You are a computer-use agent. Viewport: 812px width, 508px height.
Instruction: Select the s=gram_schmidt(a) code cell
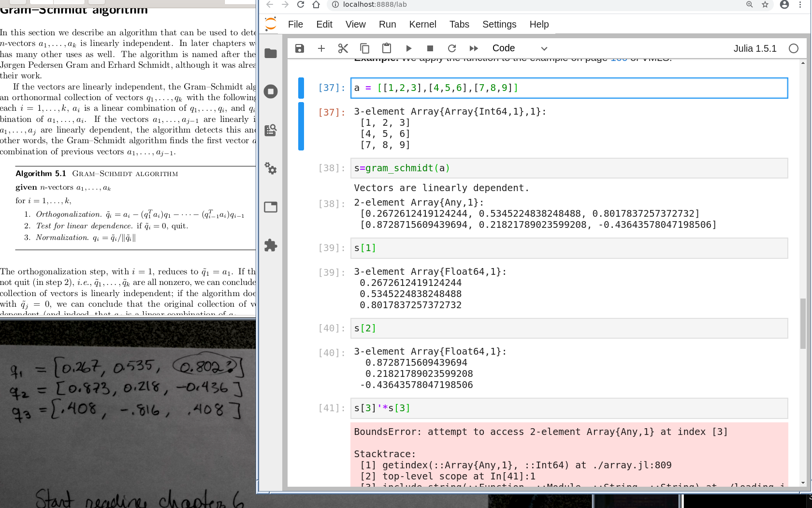point(568,168)
